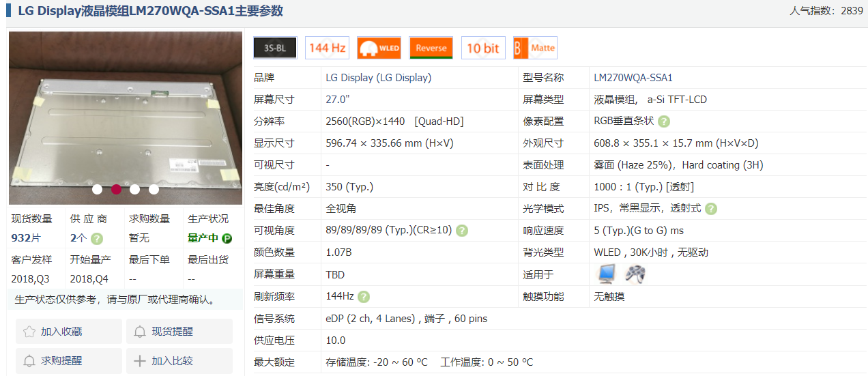
Task: Click the contrast value 1000 : 1 (Typ.)
Action: click(x=644, y=187)
